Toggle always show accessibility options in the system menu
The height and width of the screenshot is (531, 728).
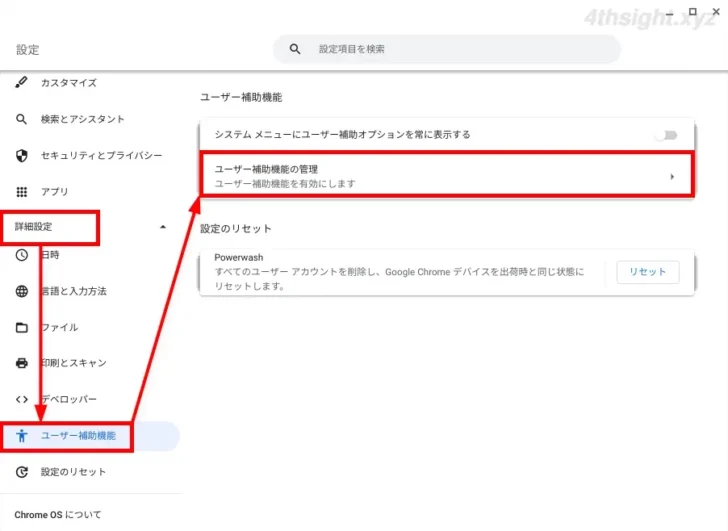666,135
